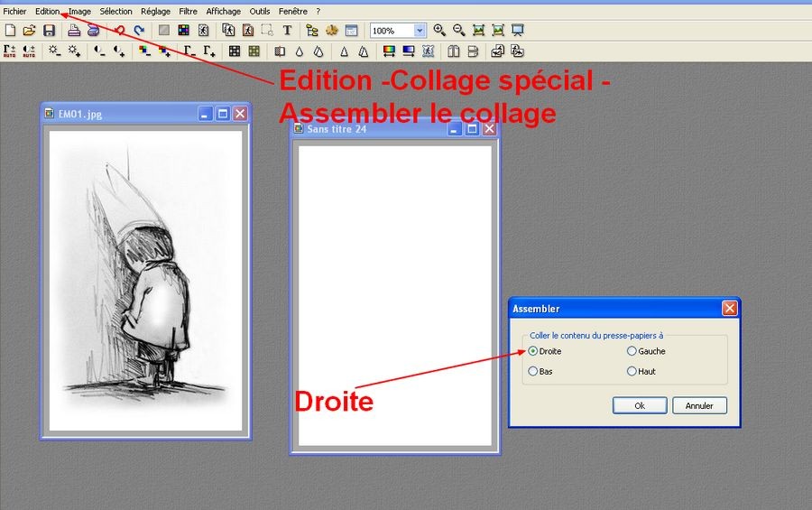The width and height of the screenshot is (812, 510).
Task: Click the Zoom out magnifier icon
Action: pos(459,31)
